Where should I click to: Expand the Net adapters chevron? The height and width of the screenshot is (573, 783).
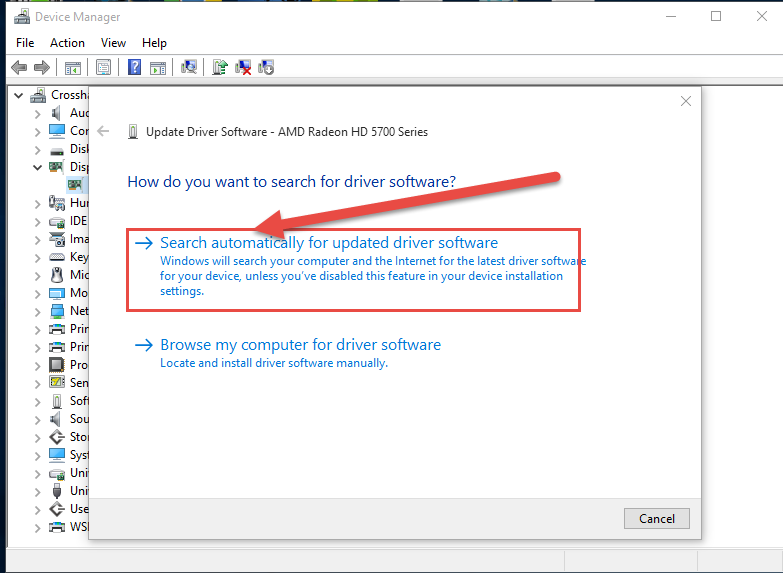point(37,312)
